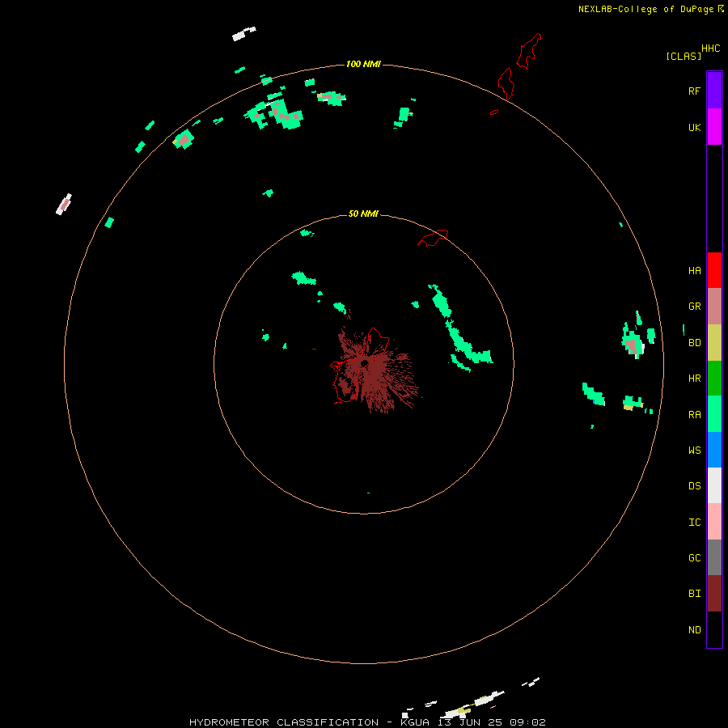Click the RF legend label
The width and height of the screenshot is (728, 728).
pyautogui.click(x=694, y=91)
